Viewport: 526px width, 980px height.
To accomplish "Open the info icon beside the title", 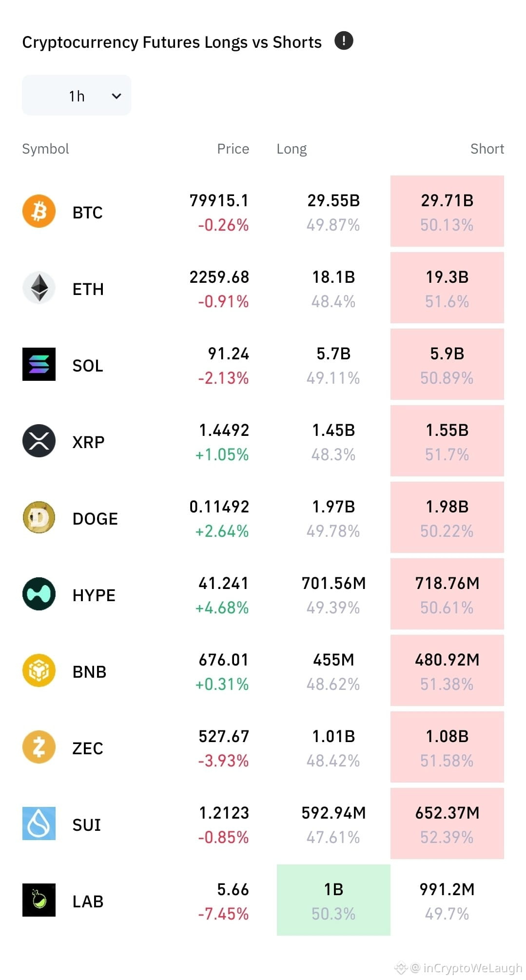I will pos(344,40).
